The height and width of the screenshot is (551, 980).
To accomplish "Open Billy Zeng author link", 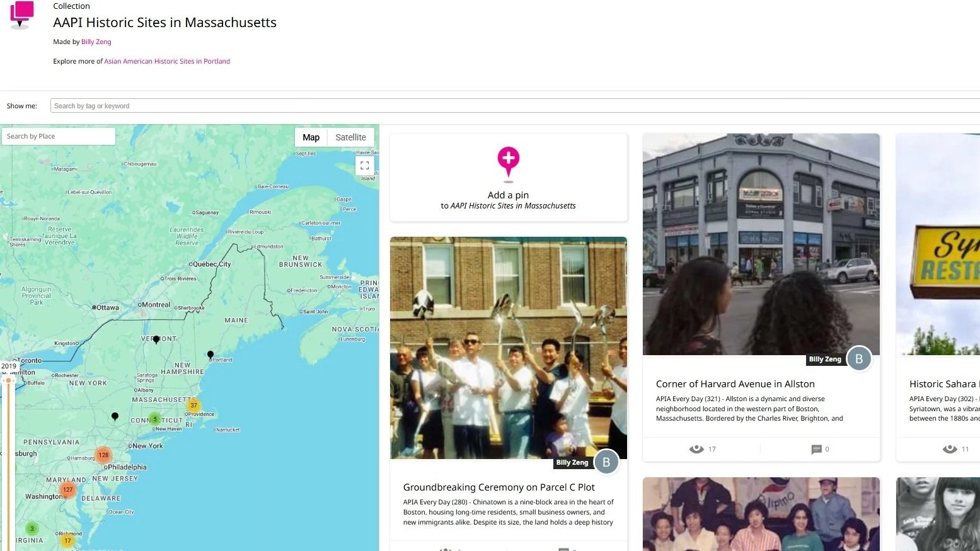I will (96, 42).
